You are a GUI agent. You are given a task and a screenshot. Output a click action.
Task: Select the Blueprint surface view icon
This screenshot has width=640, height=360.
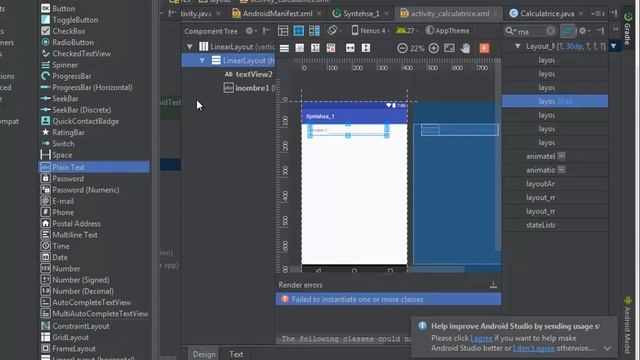[x=299, y=31]
